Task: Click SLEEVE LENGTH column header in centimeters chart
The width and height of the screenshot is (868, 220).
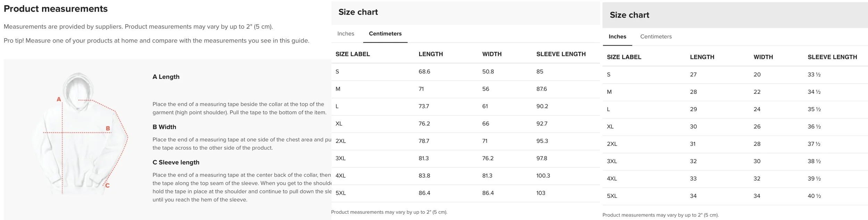Action: pyautogui.click(x=561, y=54)
